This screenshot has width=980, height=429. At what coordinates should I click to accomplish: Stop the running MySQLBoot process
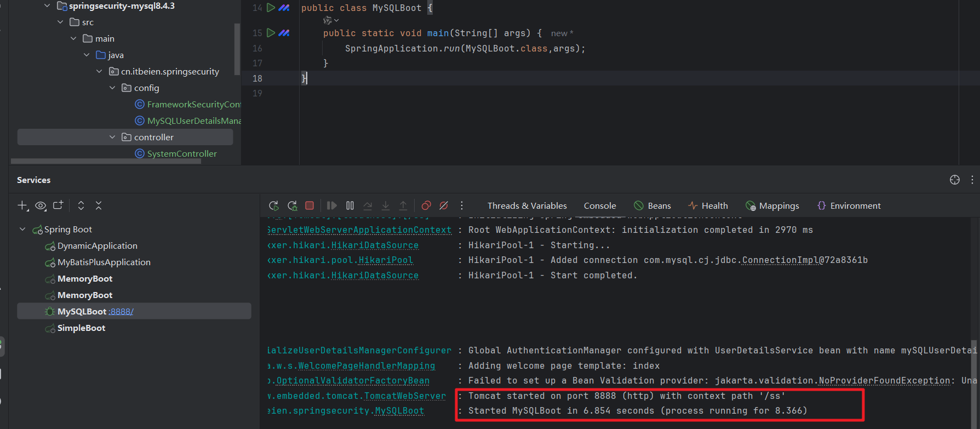click(310, 205)
